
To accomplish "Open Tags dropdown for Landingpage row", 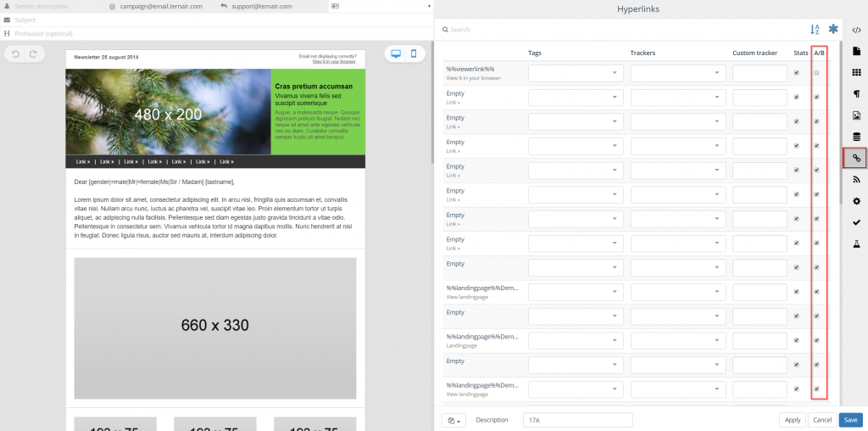I will click(576, 341).
